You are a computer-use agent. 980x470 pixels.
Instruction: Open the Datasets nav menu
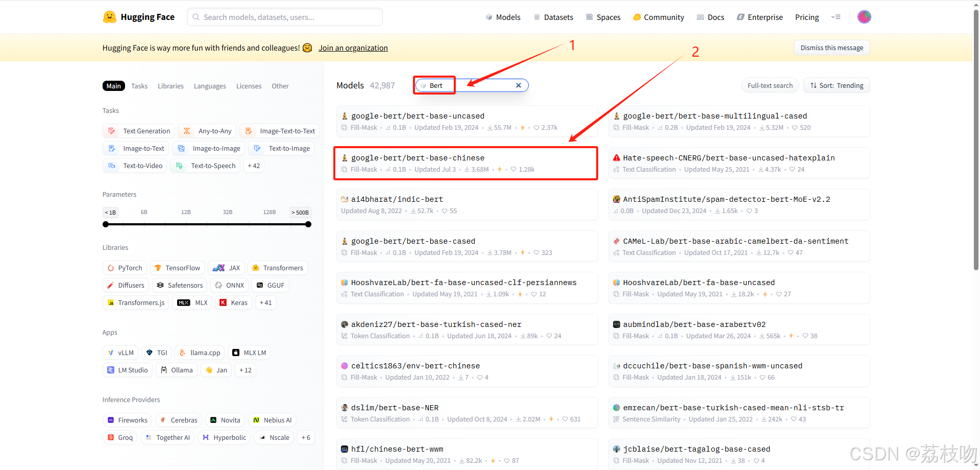(553, 17)
